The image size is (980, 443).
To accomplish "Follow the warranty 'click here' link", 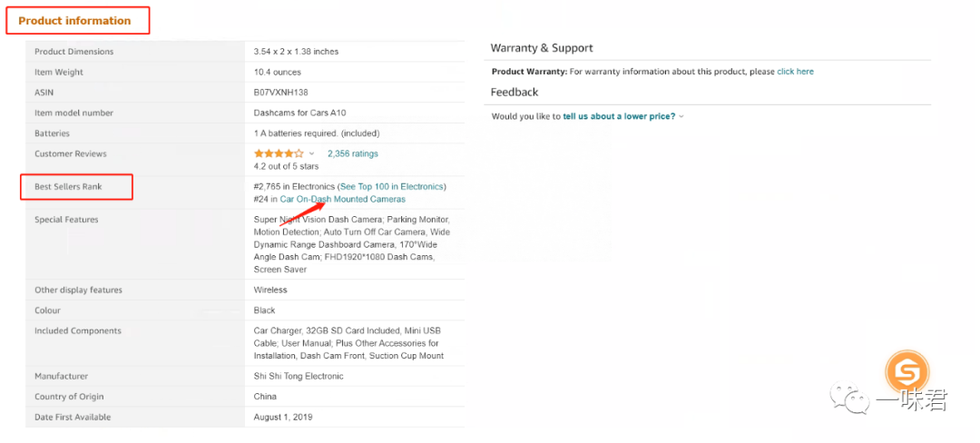I will pos(795,72).
